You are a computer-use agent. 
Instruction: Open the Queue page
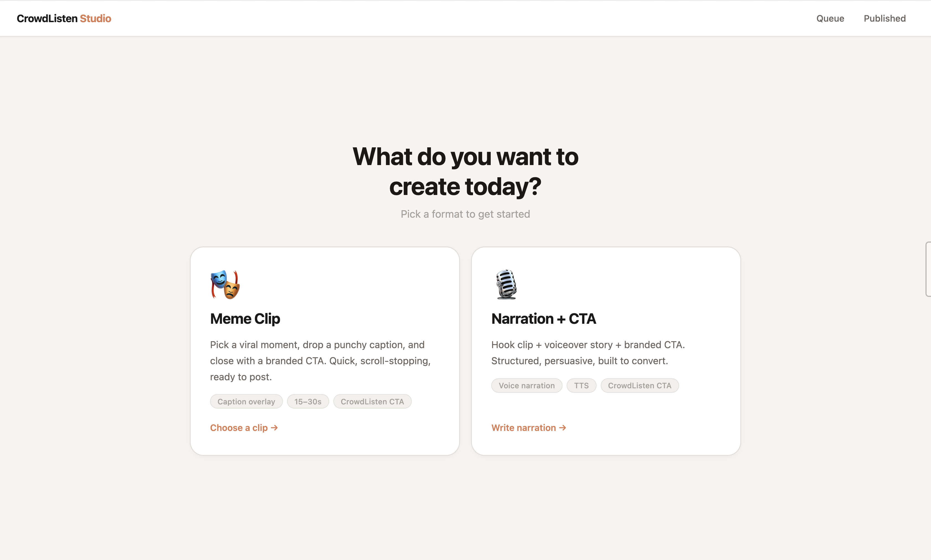(x=830, y=19)
